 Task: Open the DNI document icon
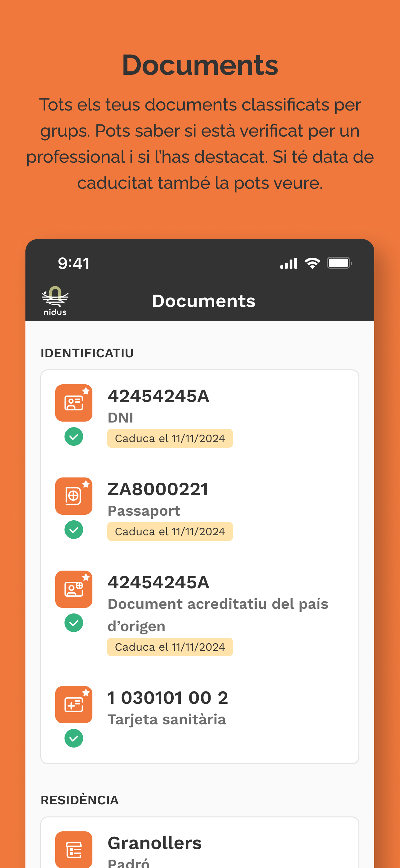click(74, 403)
